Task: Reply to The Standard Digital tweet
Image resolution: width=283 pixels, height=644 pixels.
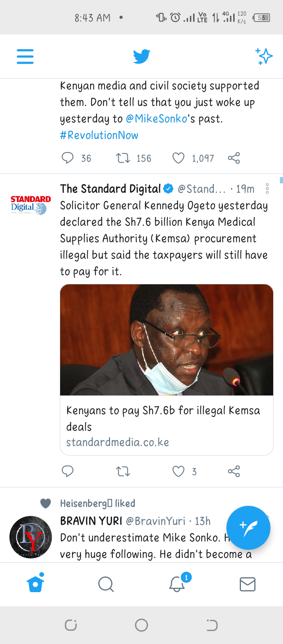Action: [x=68, y=471]
